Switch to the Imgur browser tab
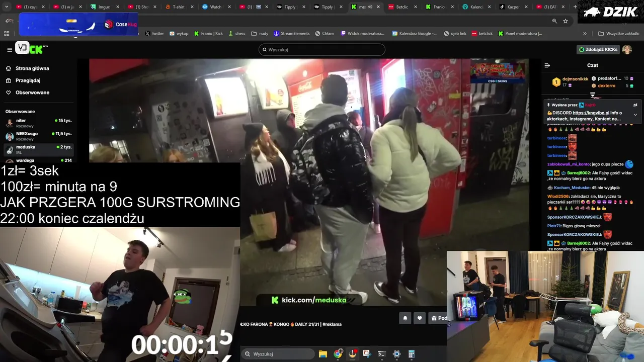The width and height of the screenshot is (644, 362). (104, 7)
